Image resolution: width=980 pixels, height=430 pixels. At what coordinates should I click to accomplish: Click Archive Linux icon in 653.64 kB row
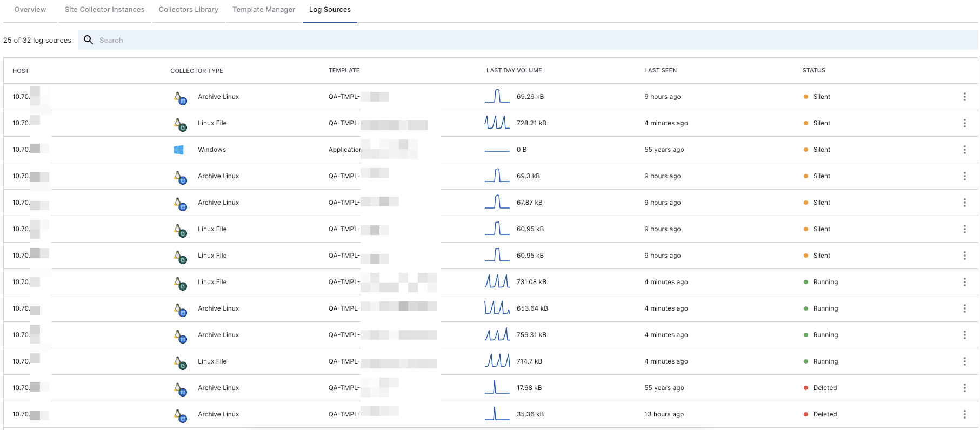click(x=180, y=310)
